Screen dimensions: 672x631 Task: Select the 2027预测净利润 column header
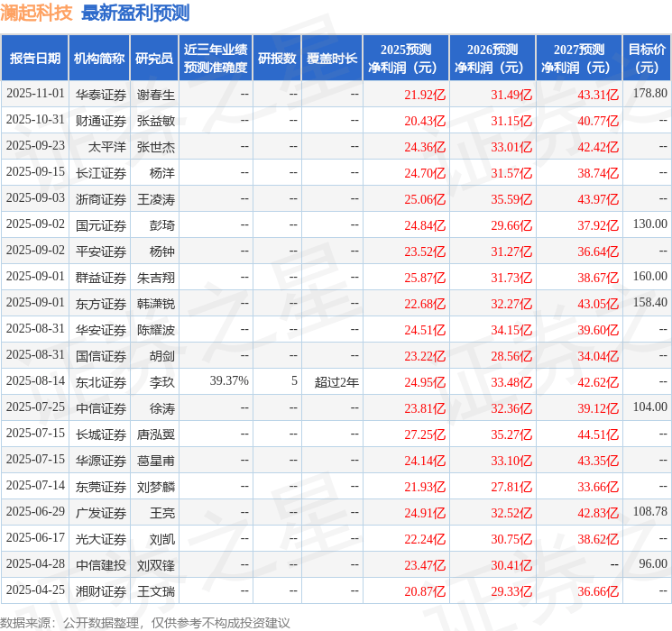(579, 59)
